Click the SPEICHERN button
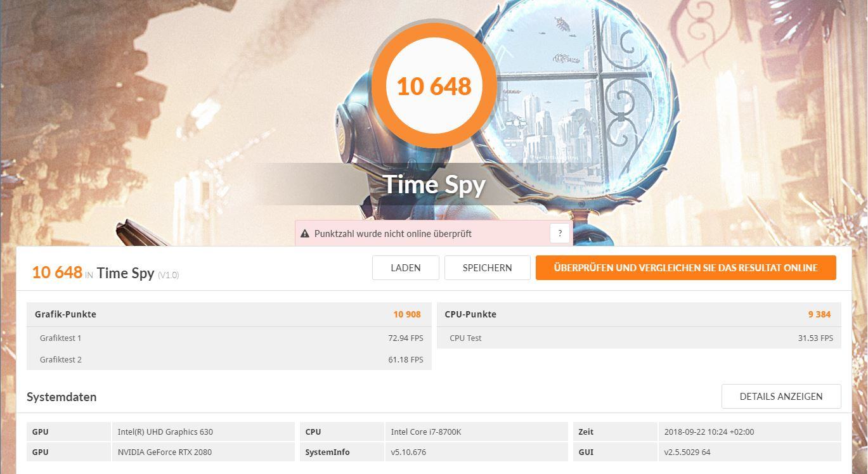This screenshot has height=474, width=868. click(x=488, y=267)
